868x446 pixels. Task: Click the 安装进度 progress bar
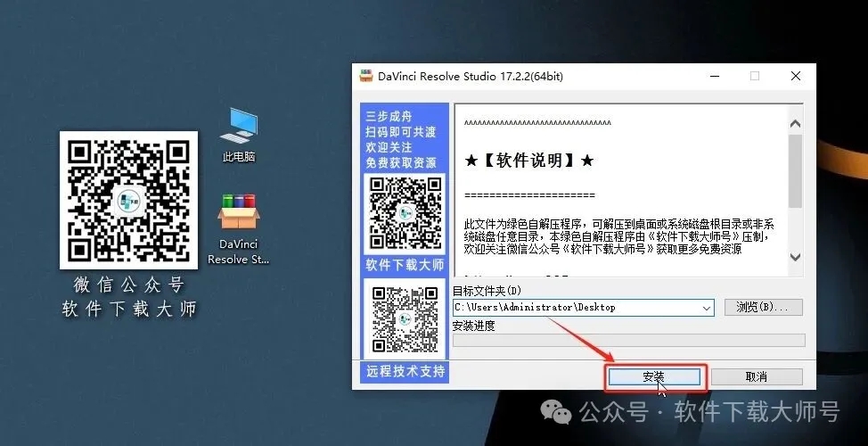click(x=629, y=340)
